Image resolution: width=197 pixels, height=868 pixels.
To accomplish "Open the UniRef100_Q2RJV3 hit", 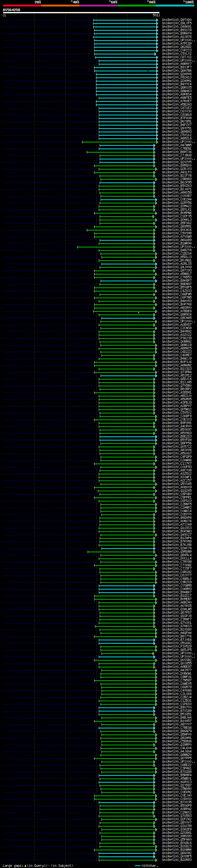I will coord(176,169).
